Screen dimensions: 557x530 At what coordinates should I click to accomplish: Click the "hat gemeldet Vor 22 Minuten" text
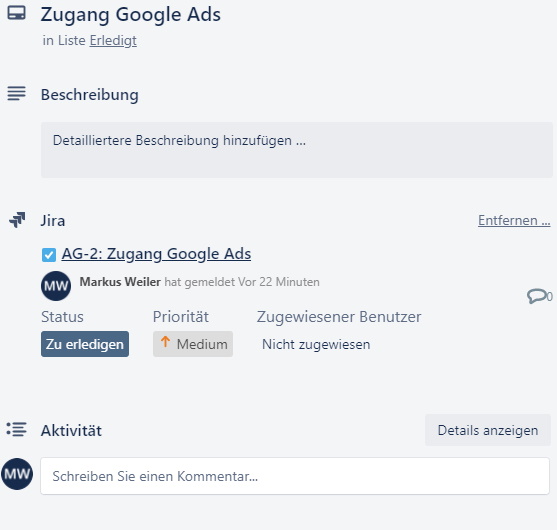pyautogui.click(x=242, y=282)
